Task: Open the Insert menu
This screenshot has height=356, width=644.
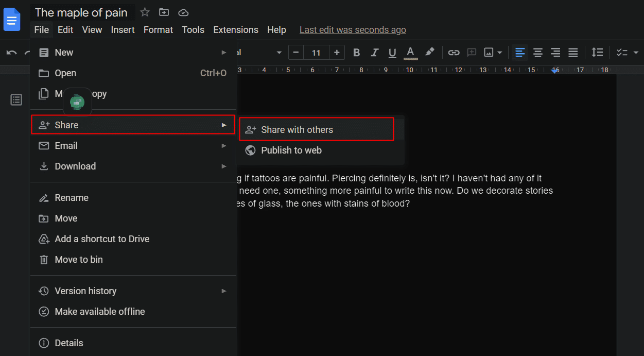Action: click(x=123, y=30)
